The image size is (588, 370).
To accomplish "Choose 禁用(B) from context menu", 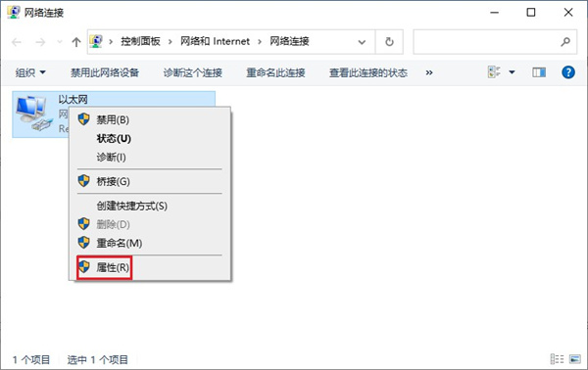I will pyautogui.click(x=150, y=119).
